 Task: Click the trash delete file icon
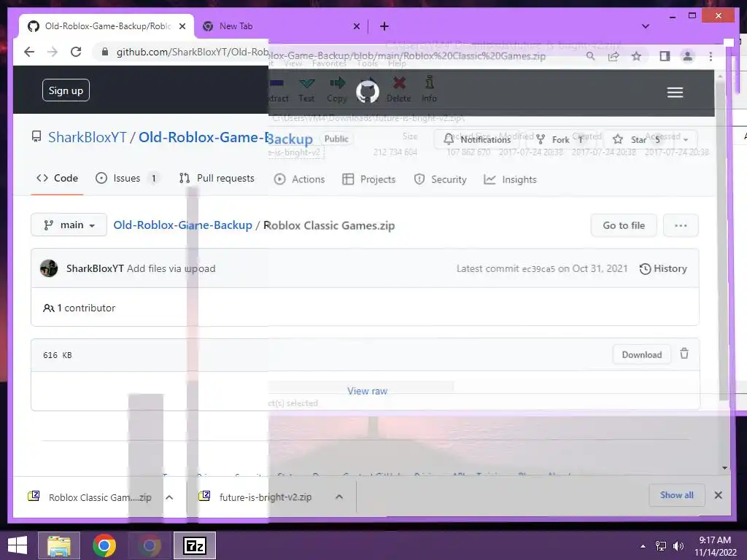684,354
